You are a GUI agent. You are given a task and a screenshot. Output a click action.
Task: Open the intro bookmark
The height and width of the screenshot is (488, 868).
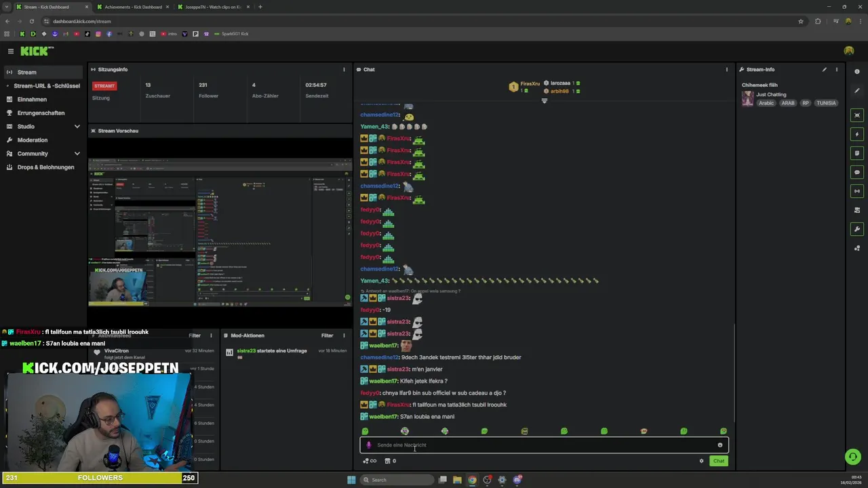click(x=169, y=34)
